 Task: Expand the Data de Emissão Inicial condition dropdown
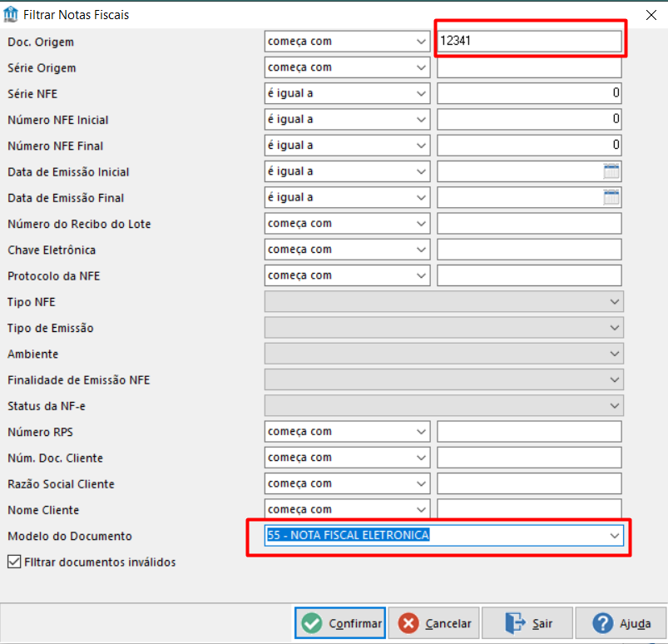(x=347, y=171)
